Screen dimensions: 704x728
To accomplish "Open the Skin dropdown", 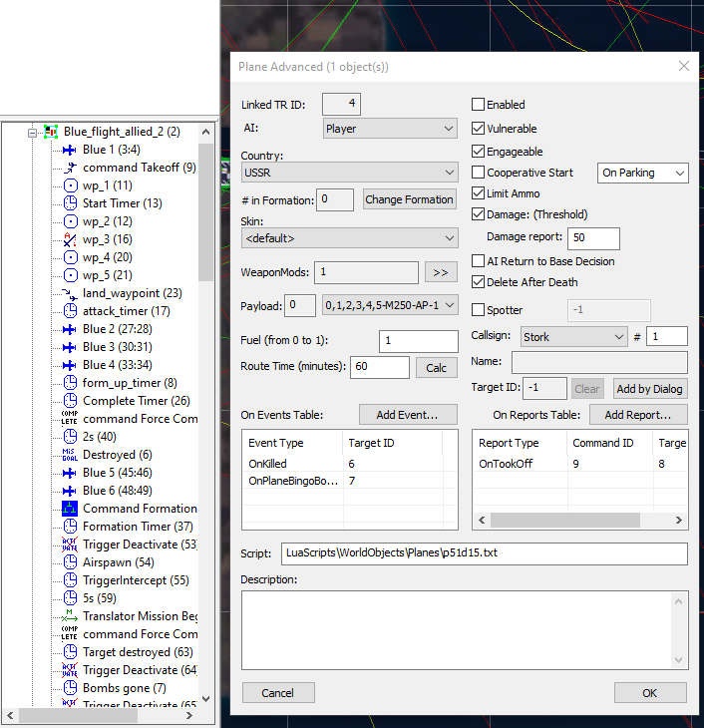I will tap(349, 238).
